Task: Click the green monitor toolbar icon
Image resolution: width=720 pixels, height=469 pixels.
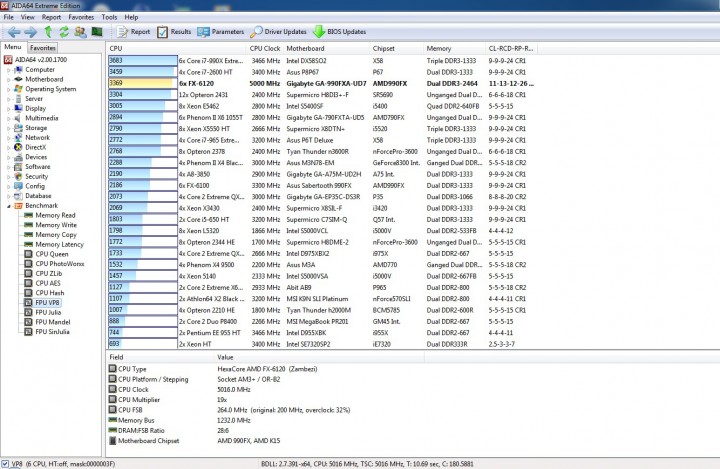Action: pos(97,32)
